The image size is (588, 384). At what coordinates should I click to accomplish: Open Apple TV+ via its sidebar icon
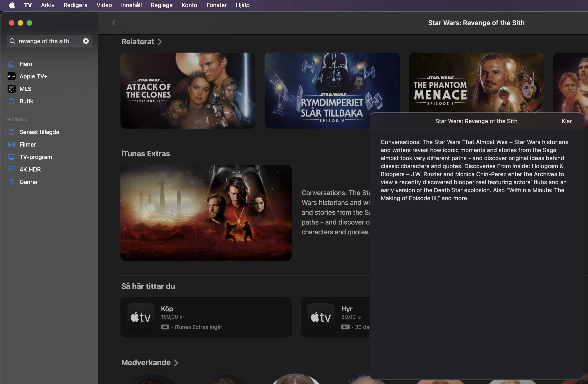click(x=11, y=76)
